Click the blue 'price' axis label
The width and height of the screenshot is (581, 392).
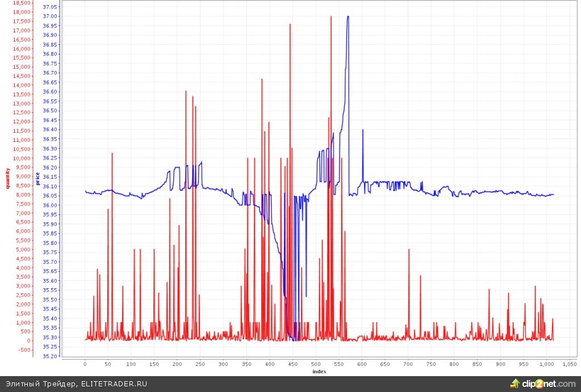click(37, 178)
